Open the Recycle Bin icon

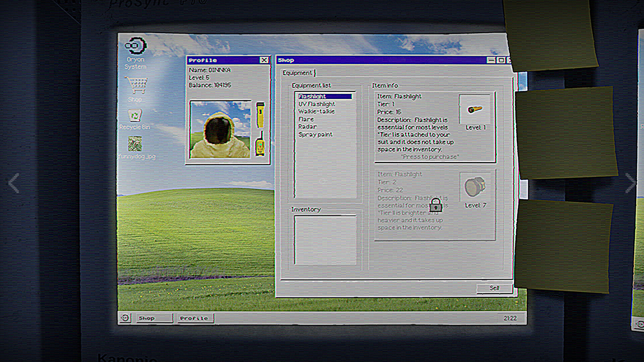click(135, 116)
